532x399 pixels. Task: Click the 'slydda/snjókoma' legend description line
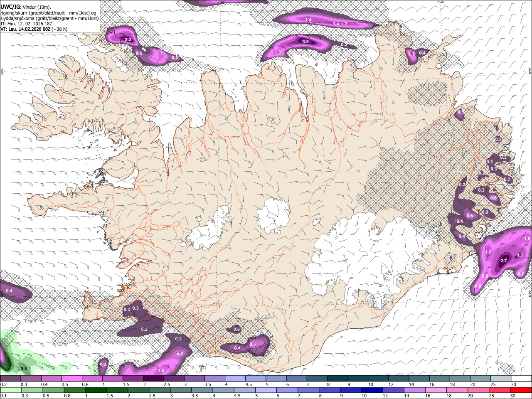tap(49, 18)
